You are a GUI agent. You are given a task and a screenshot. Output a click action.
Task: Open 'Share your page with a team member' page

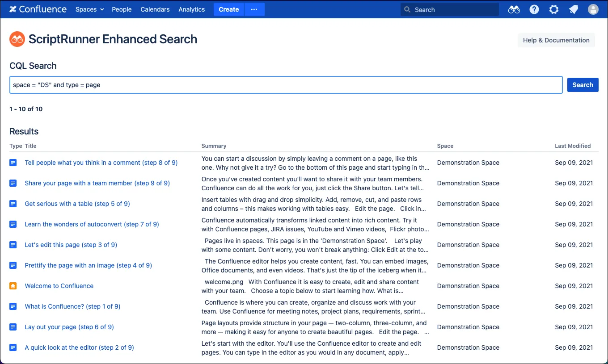tap(97, 183)
